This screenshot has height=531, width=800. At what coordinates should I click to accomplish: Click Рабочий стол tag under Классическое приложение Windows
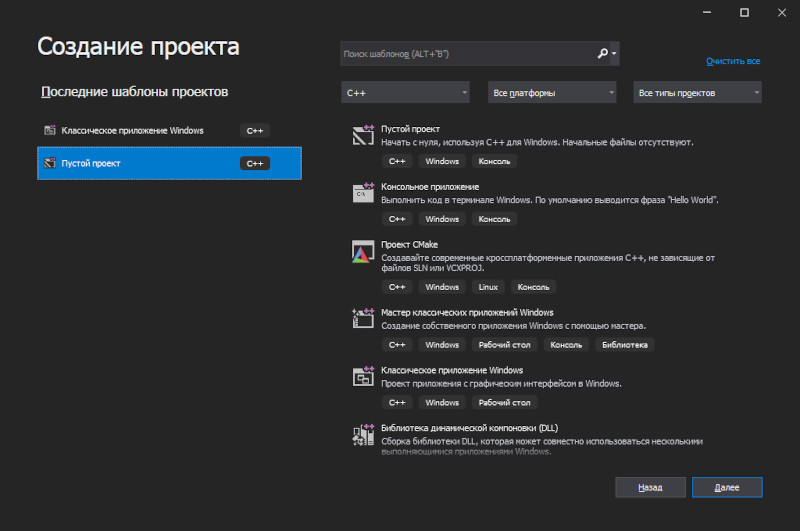(x=504, y=402)
